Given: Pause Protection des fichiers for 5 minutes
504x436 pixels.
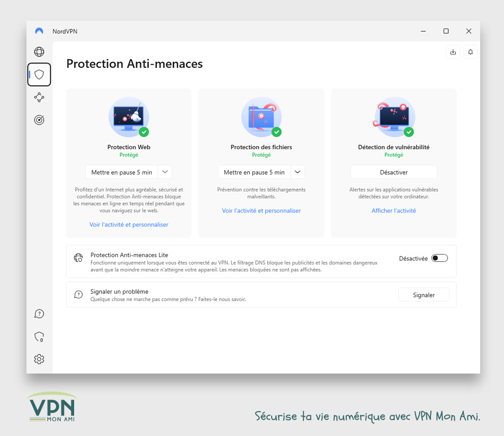Looking at the screenshot, I should (x=254, y=172).
